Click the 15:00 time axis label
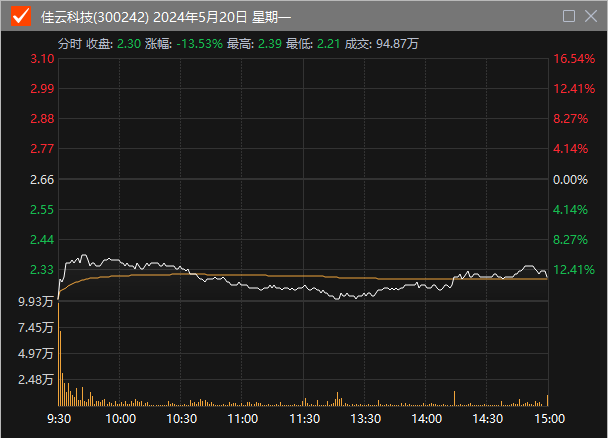This screenshot has height=438, width=608. (549, 419)
